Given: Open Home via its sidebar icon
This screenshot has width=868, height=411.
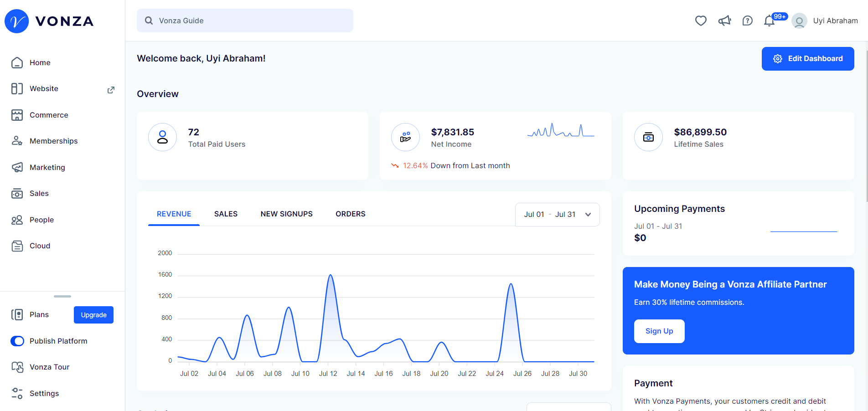Looking at the screenshot, I should pyautogui.click(x=17, y=62).
